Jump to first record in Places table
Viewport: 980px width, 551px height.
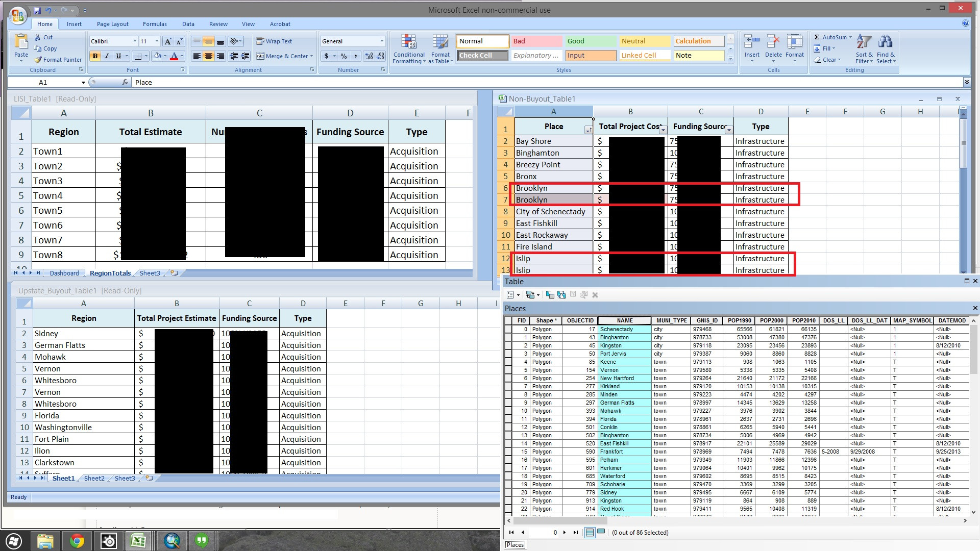pos(511,532)
